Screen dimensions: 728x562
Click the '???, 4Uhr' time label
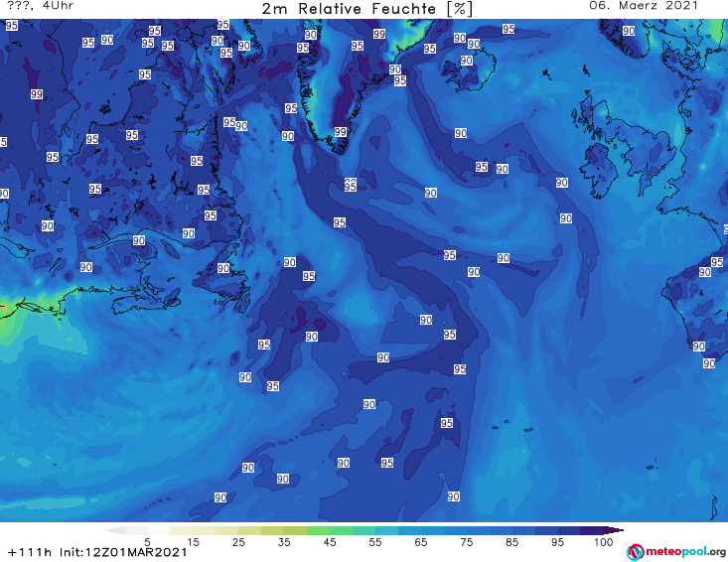(41, 6)
